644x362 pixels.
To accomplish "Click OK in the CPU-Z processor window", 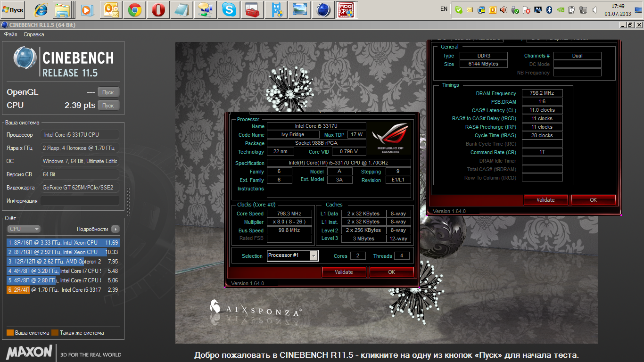I will pyautogui.click(x=391, y=272).
